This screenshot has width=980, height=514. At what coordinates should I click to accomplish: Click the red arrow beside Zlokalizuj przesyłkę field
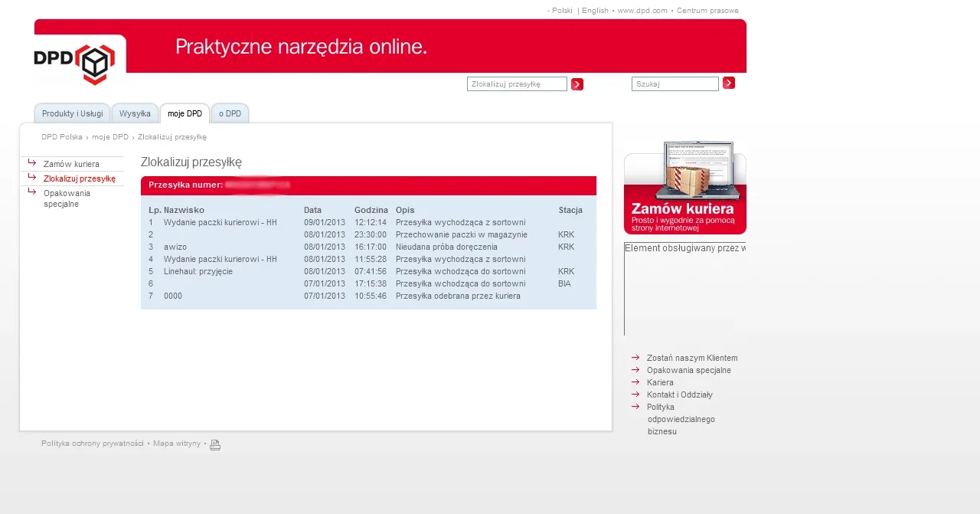tap(577, 84)
